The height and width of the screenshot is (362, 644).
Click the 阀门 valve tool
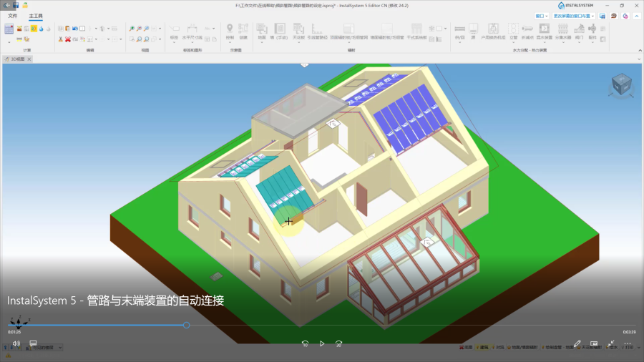click(x=579, y=31)
